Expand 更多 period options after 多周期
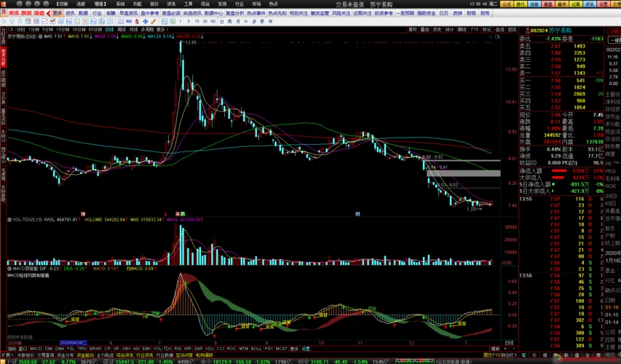Viewport: 621px width, 364px height. click(x=148, y=30)
